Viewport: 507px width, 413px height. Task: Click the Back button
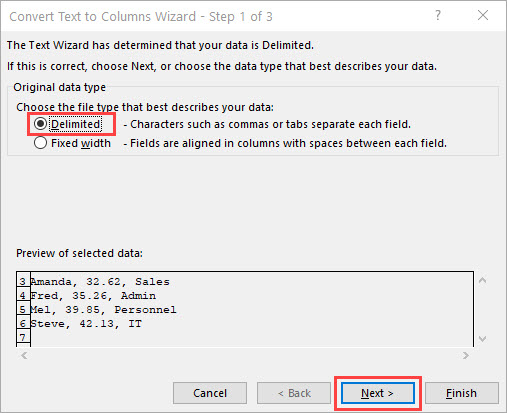point(294,393)
